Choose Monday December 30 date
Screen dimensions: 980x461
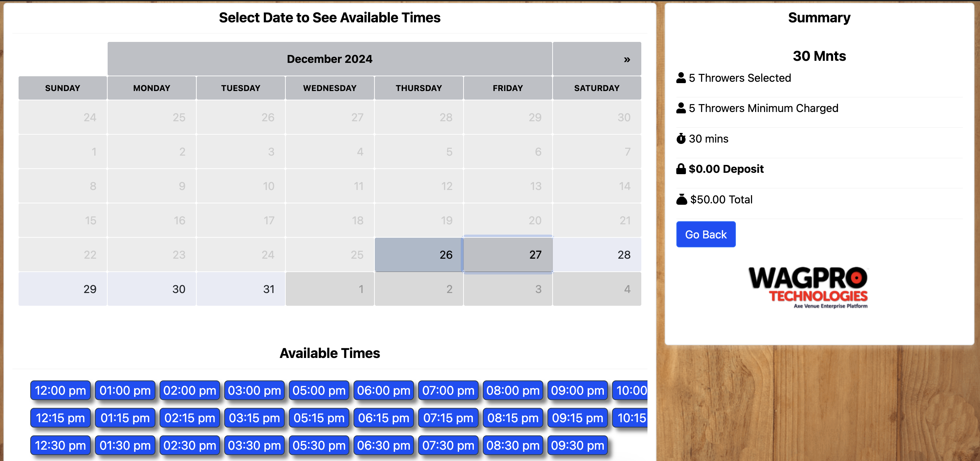[151, 289]
